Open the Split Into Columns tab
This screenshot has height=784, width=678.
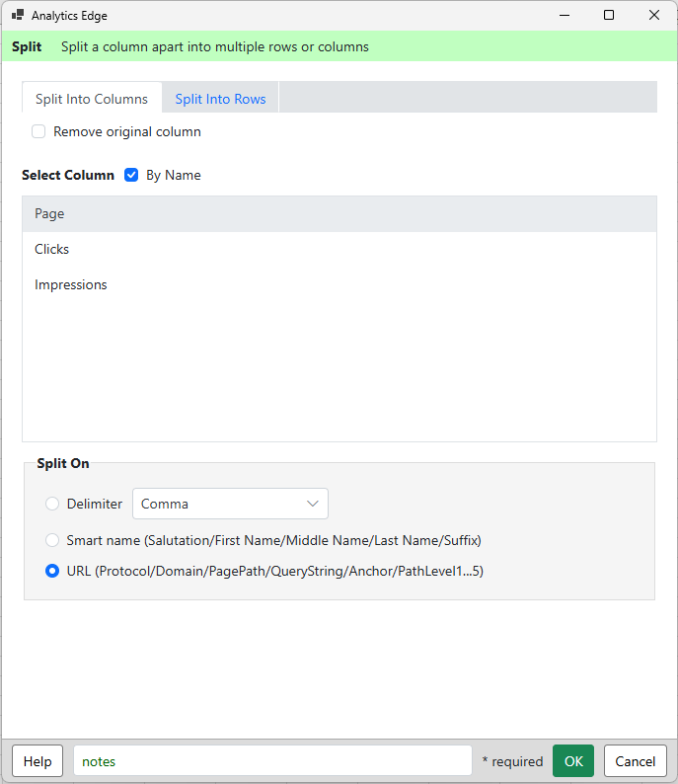(92, 99)
